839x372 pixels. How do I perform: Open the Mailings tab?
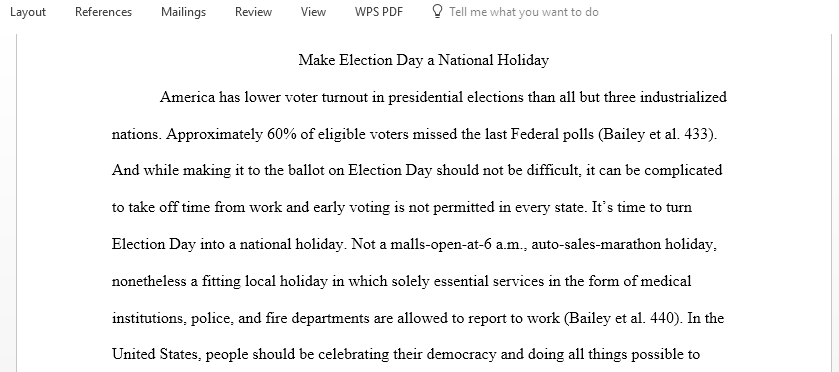[x=184, y=12]
